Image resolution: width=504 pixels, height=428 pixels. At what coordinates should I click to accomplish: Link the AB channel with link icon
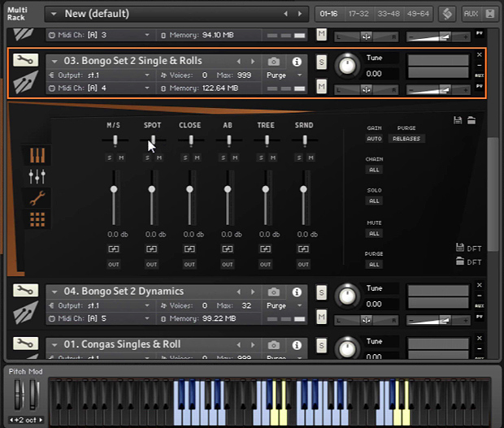228,249
